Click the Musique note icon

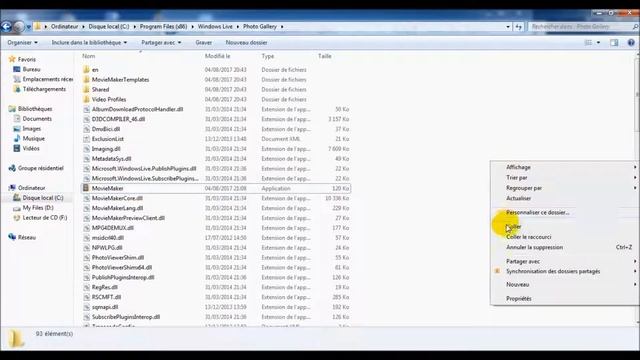tap(17, 138)
